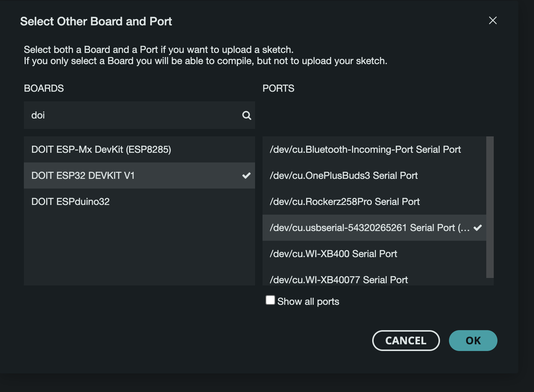Choose /dev/cu.OnePlusBuds3 Serial Port
The height and width of the screenshot is (392, 534).
click(x=374, y=176)
